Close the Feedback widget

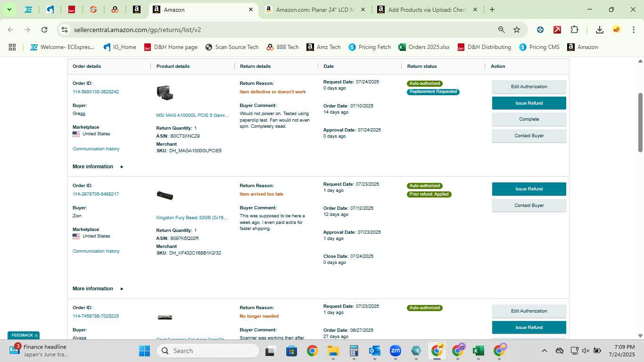pyautogui.click(x=36, y=336)
